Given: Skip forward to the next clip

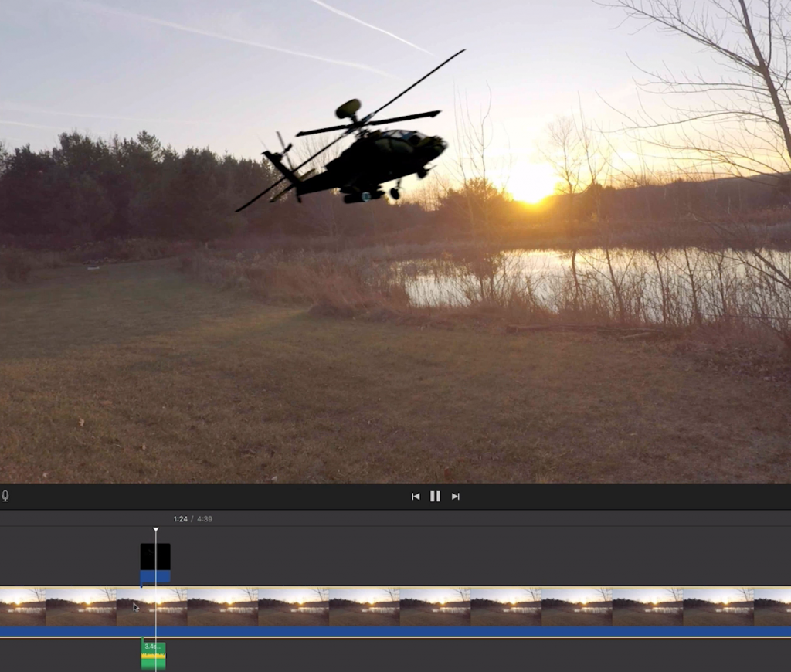Looking at the screenshot, I should tap(456, 497).
